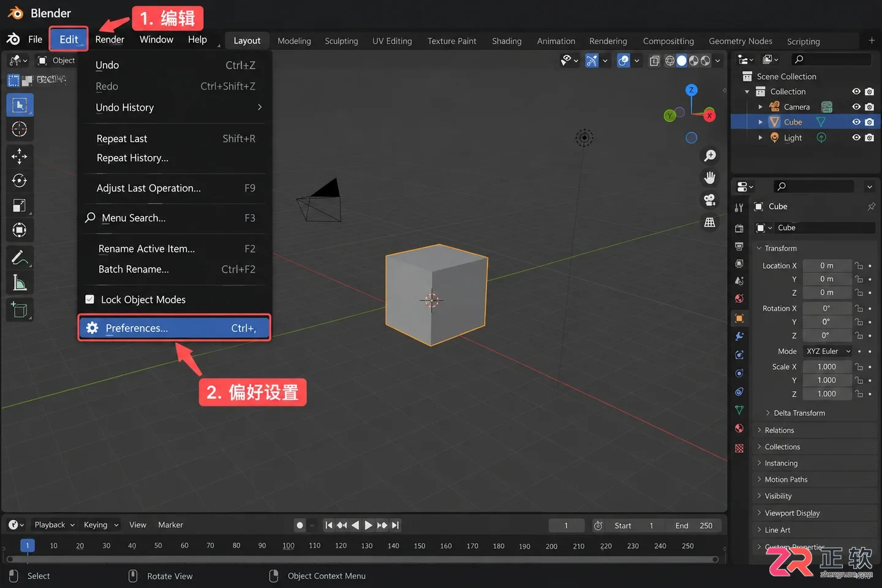Switch to the Sculpting workspace tab
Screen dimensions: 882x588
[341, 41]
